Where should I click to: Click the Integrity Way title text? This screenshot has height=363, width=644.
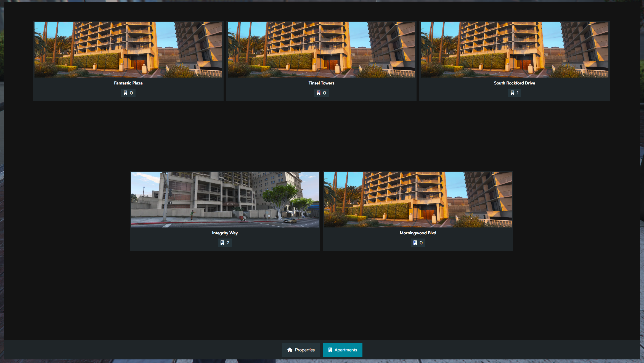(225, 233)
